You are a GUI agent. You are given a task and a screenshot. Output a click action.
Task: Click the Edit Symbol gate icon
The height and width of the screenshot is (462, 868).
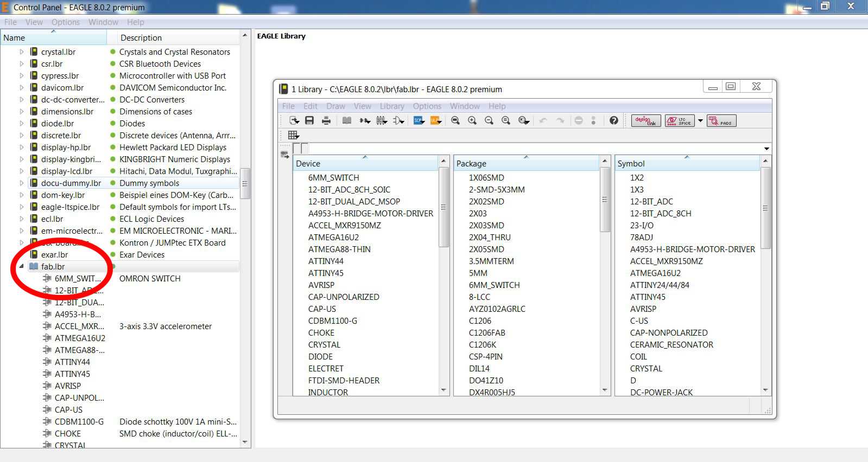tap(399, 120)
